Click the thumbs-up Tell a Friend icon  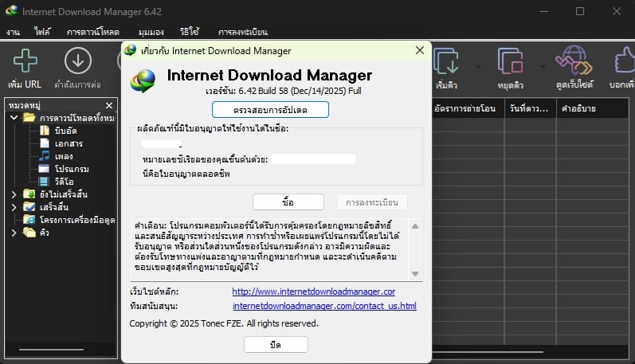click(625, 61)
